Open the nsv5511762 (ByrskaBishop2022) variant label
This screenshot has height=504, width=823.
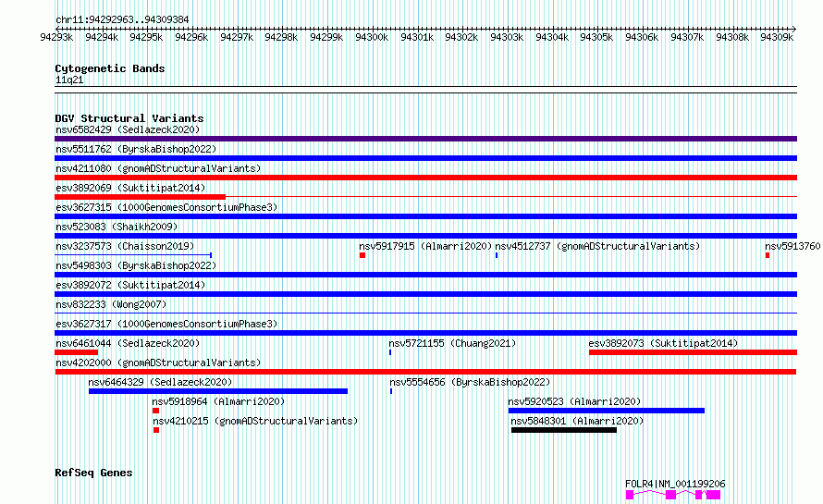[136, 149]
